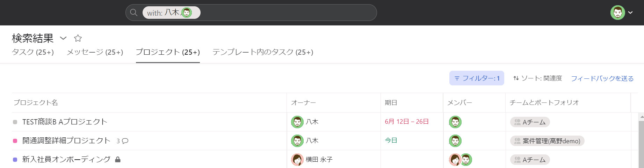Expand the 検索結果 title dropdown chevron
This screenshot has width=644, height=168.
point(63,38)
